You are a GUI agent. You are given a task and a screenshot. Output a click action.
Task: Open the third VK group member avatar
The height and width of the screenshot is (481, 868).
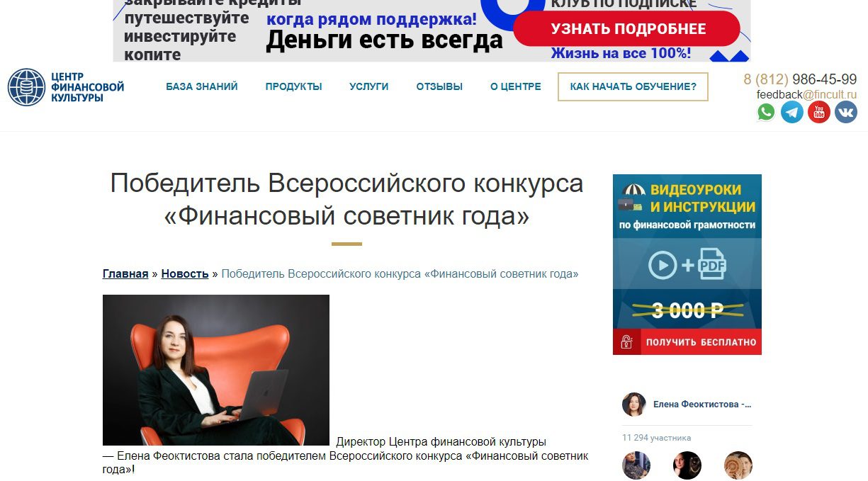coord(738,465)
